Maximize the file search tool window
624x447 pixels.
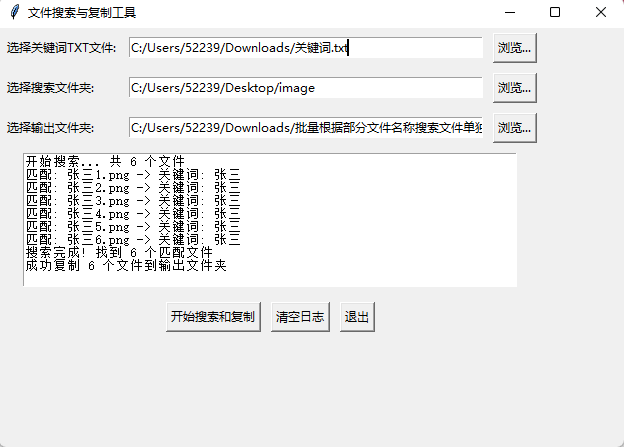[x=555, y=12]
